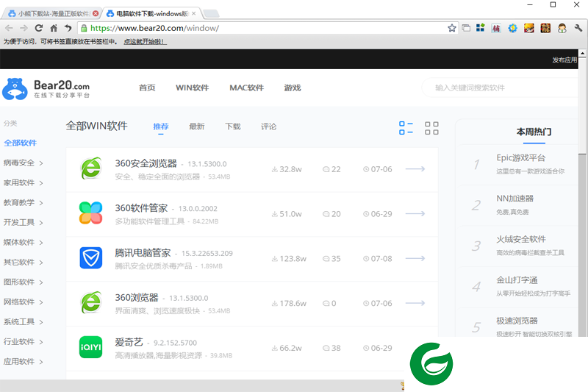Click the browser forward arrow
The image size is (588, 392).
click(24, 28)
